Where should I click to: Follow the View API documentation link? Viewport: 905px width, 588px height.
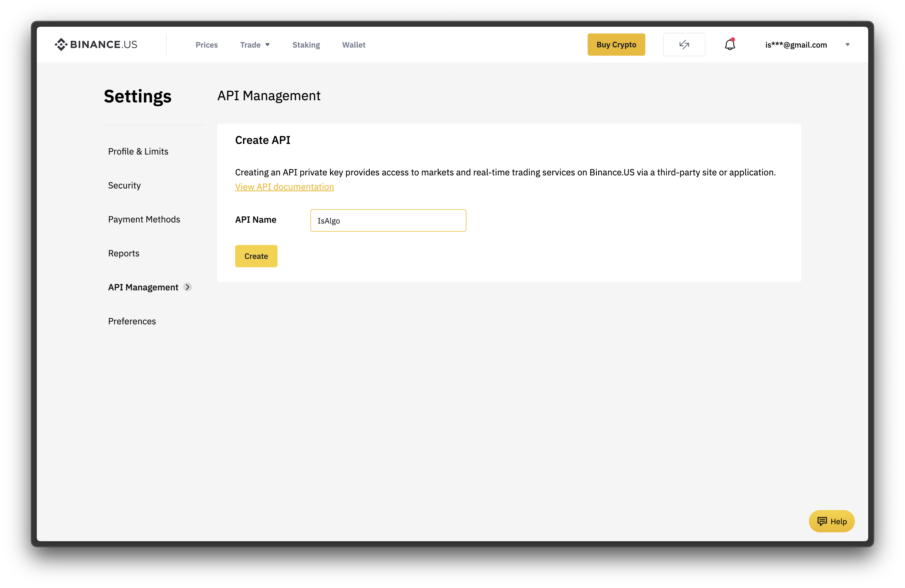point(284,187)
